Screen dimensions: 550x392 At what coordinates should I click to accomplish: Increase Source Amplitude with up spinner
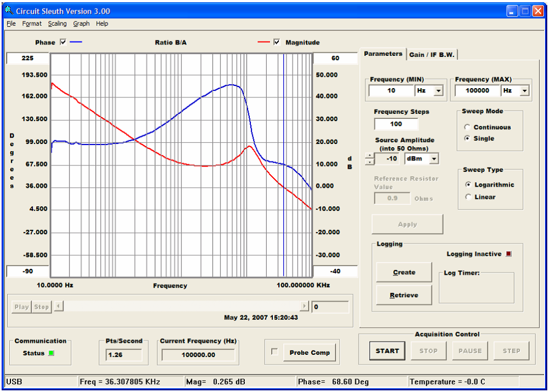click(370, 155)
